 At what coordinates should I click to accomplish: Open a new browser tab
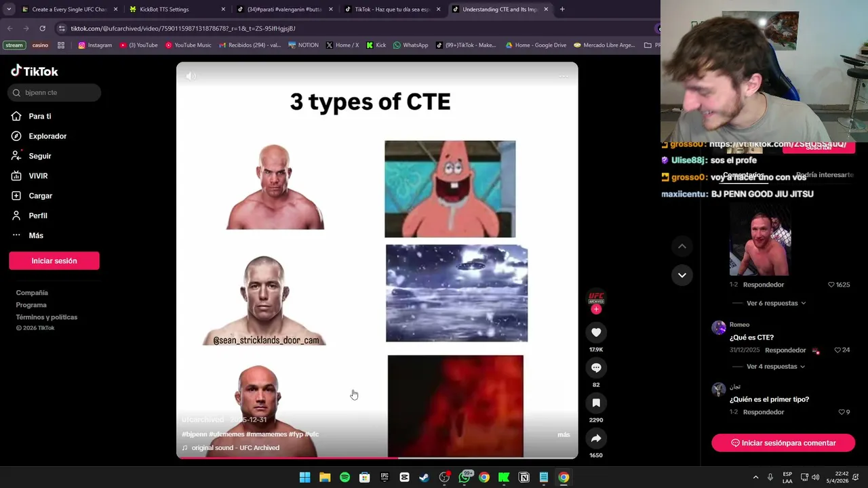point(562,9)
